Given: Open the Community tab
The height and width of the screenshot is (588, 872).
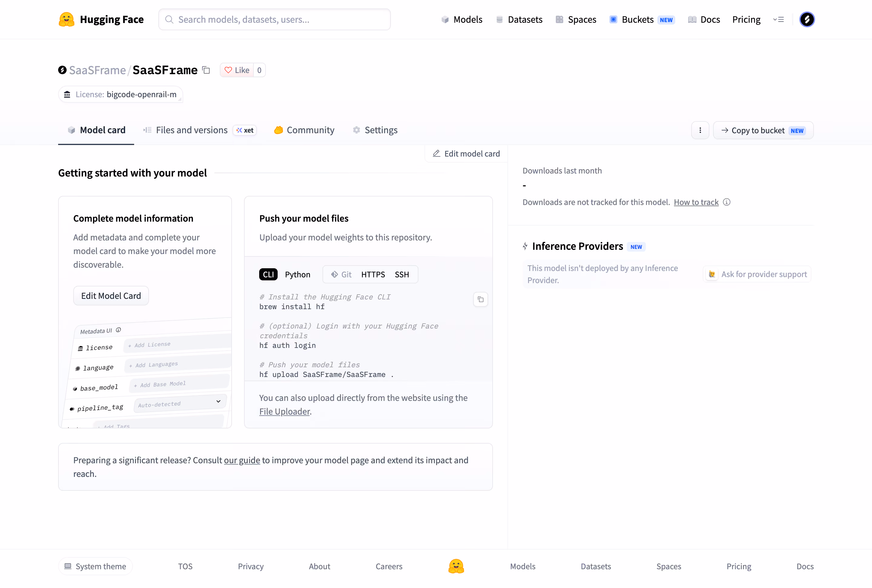Looking at the screenshot, I should point(304,130).
